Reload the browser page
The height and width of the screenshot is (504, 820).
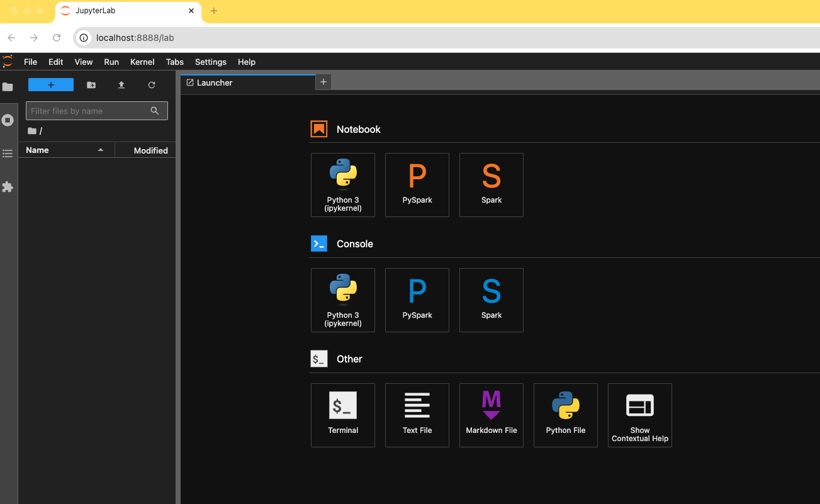click(57, 38)
